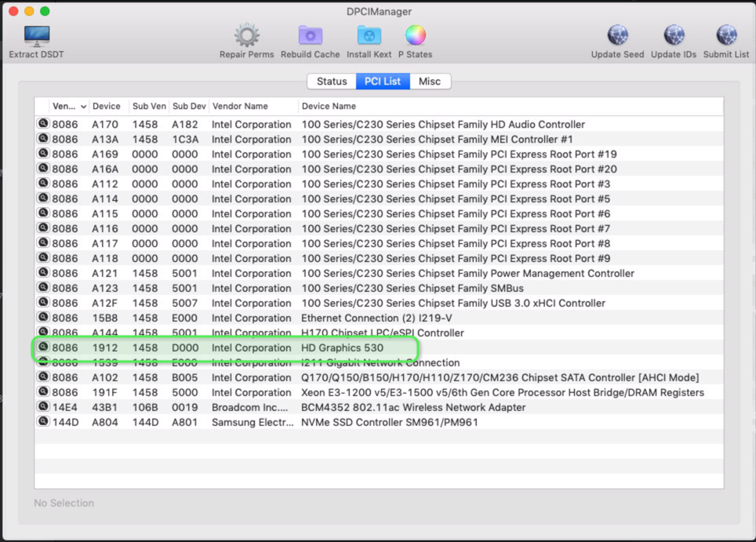The image size is (756, 542).
Task: Click the Rebuild Cache folder icon
Action: pyautogui.click(x=311, y=36)
